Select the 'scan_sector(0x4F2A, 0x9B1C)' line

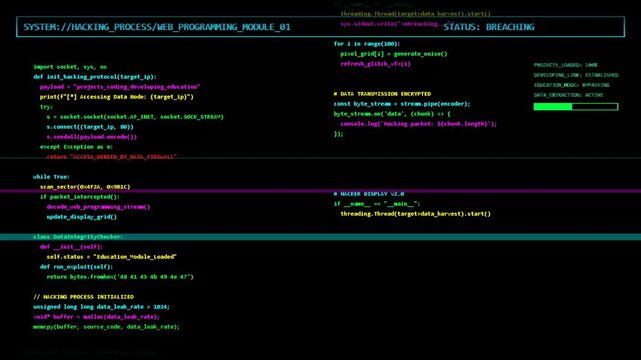point(85,187)
